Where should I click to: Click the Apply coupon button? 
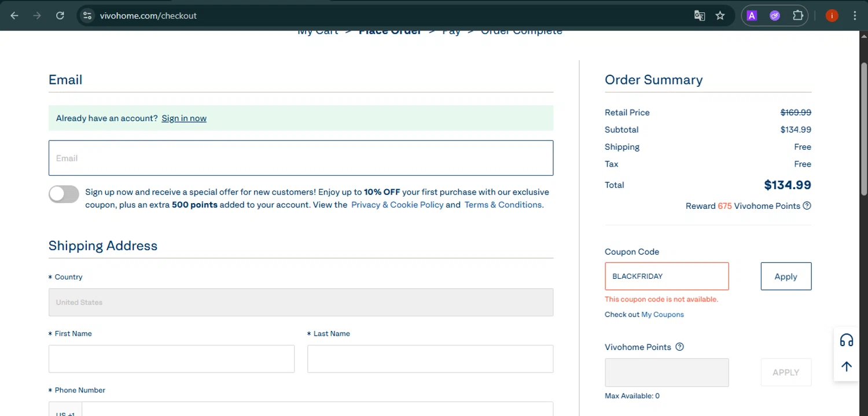[786, 276]
